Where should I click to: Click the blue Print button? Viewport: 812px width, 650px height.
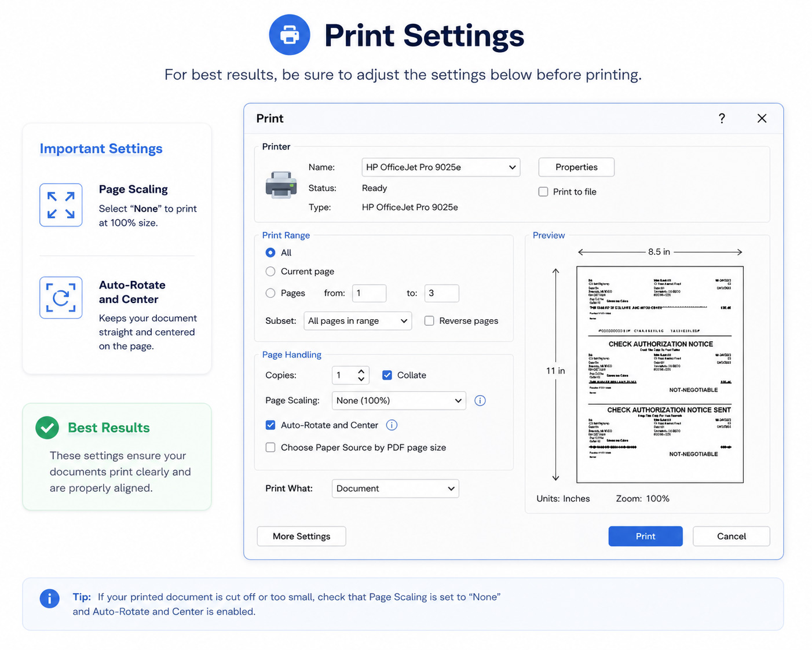(645, 536)
